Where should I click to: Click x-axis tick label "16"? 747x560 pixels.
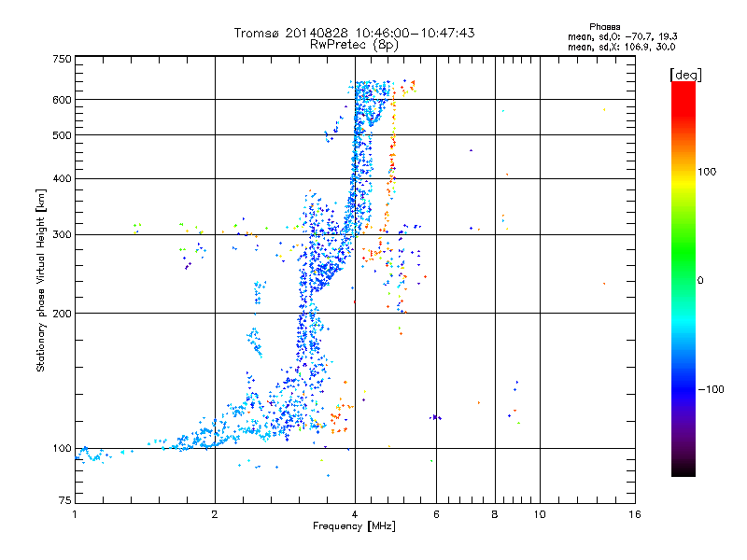coord(635,514)
